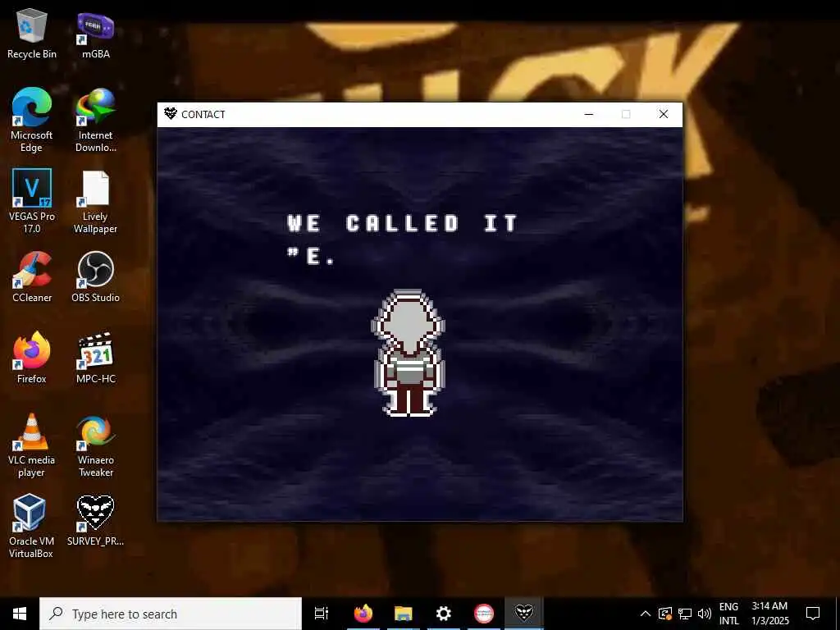Screen dimensions: 840x630
Task: Open the Windows Start menu
Action: pos(20,614)
